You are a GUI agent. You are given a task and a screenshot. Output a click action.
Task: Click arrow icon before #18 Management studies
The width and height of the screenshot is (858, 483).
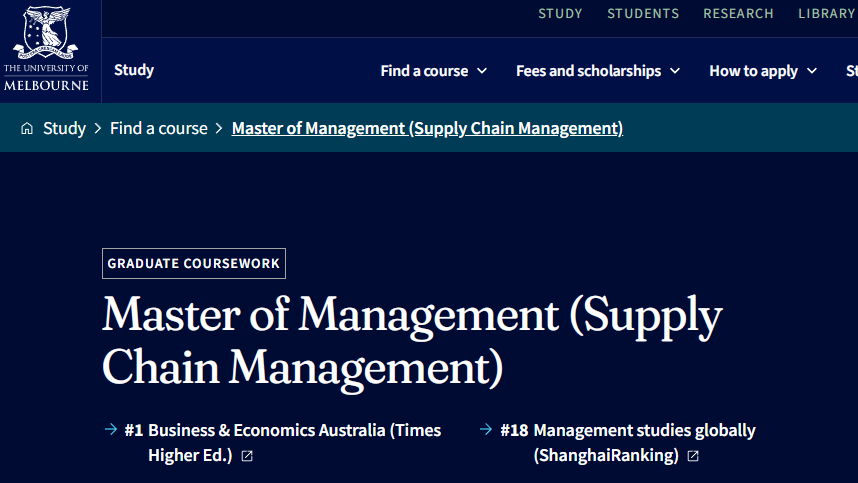coord(486,430)
